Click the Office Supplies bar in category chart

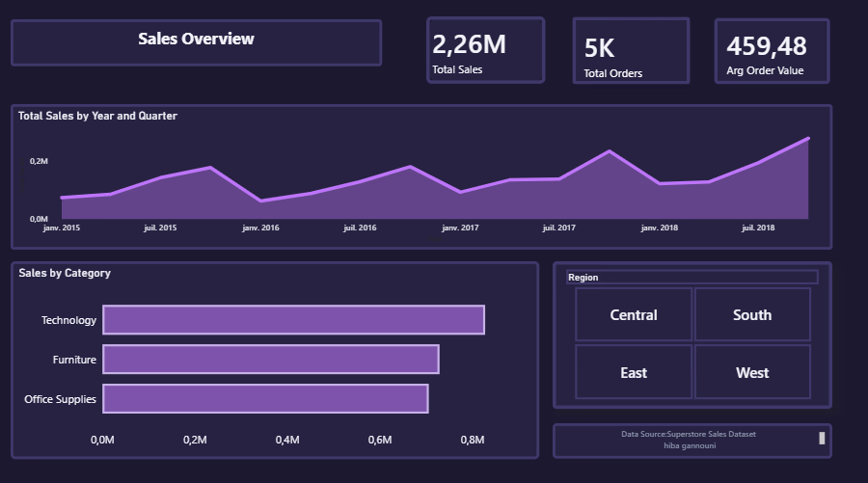coord(266,398)
